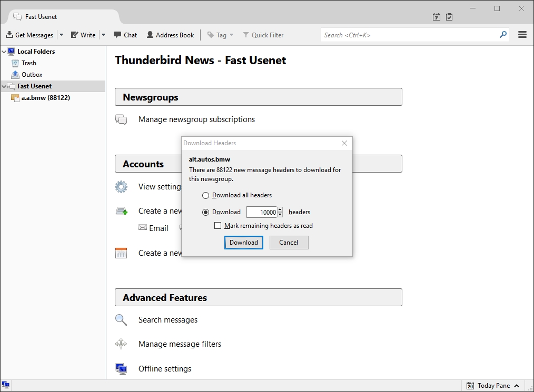Click the Address Book person icon
The image size is (534, 392).
tap(150, 35)
